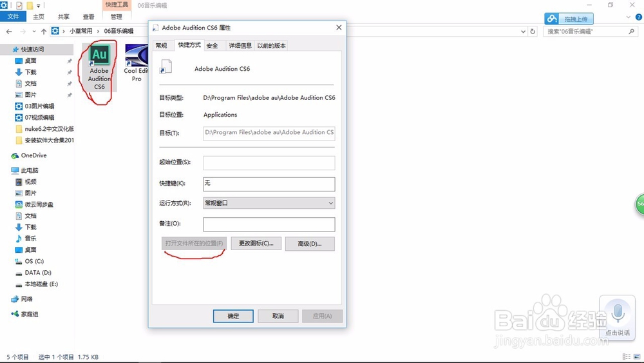The height and width of the screenshot is (363, 644).
Task: Switch to details view icon in status bar
Action: coord(627,357)
